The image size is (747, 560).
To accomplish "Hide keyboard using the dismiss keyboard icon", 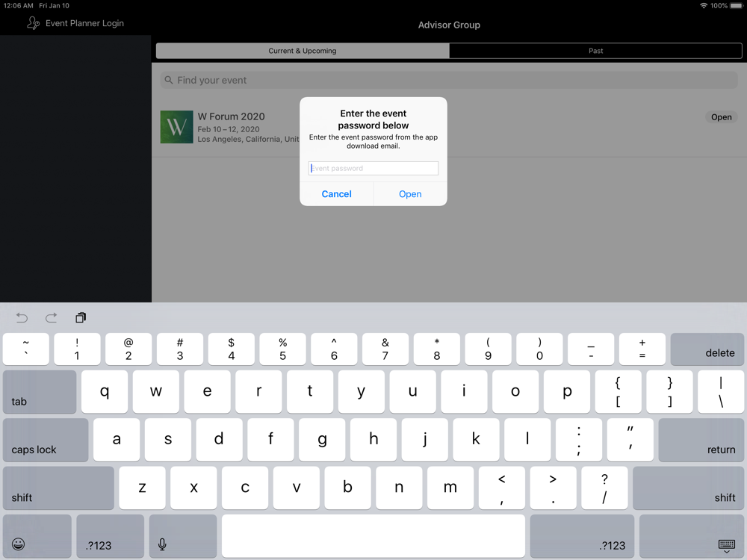I will click(726, 546).
